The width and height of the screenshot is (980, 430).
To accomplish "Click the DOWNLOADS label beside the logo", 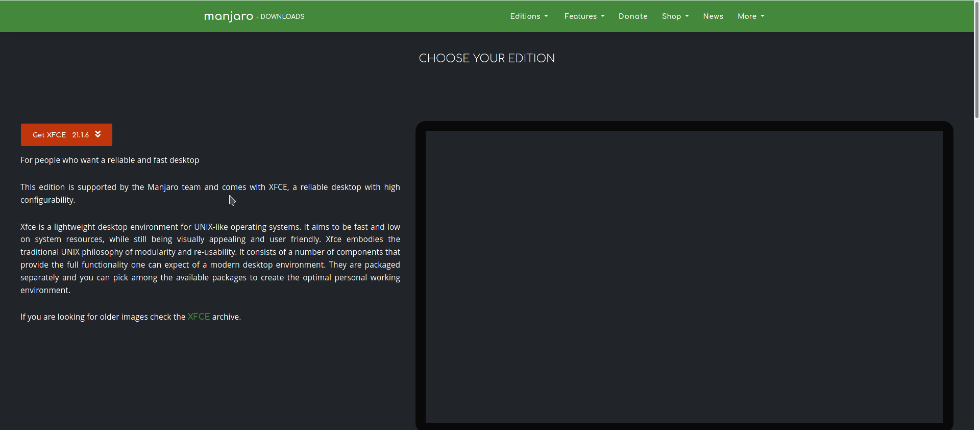I will pyautogui.click(x=282, y=16).
